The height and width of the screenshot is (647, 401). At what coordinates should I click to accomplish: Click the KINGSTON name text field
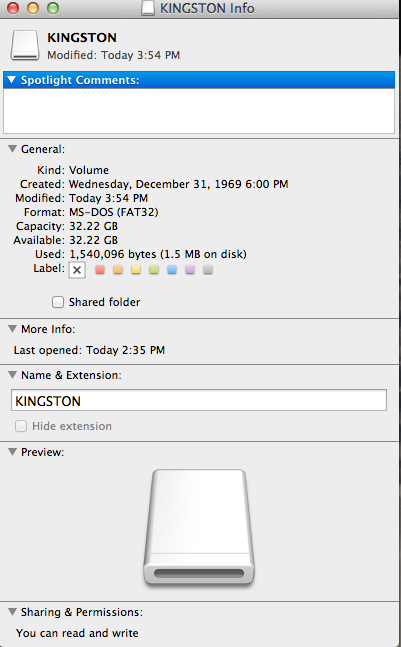click(x=199, y=400)
